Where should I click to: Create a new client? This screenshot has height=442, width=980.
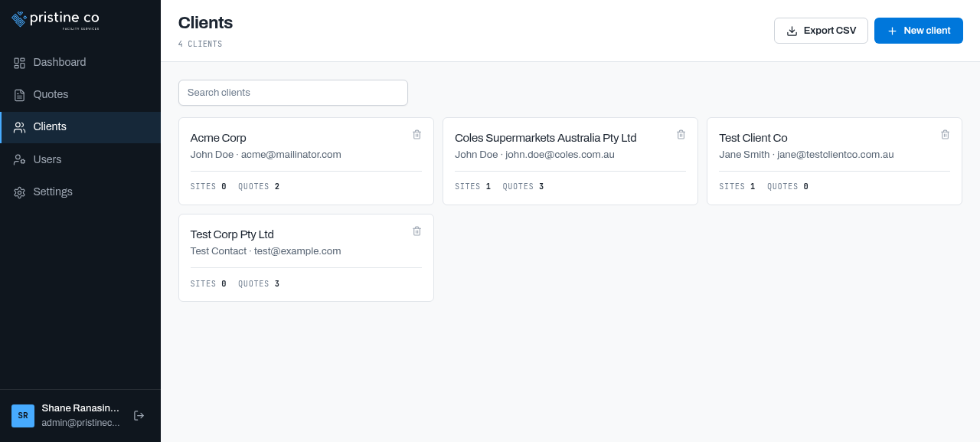[x=919, y=31]
